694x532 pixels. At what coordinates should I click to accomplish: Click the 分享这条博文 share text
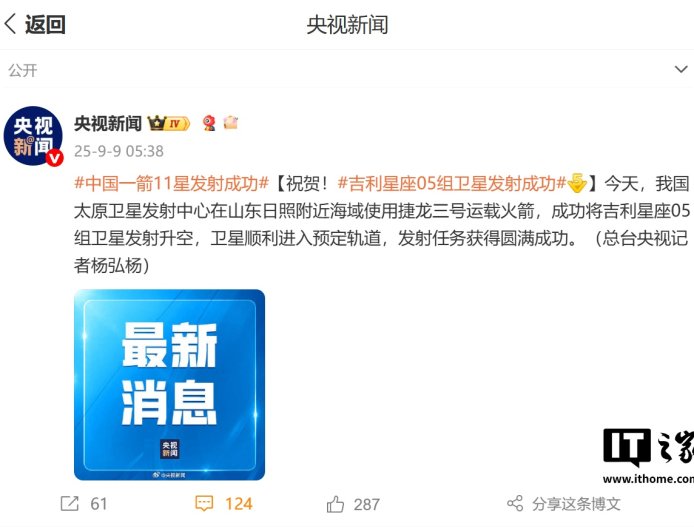pos(576,504)
